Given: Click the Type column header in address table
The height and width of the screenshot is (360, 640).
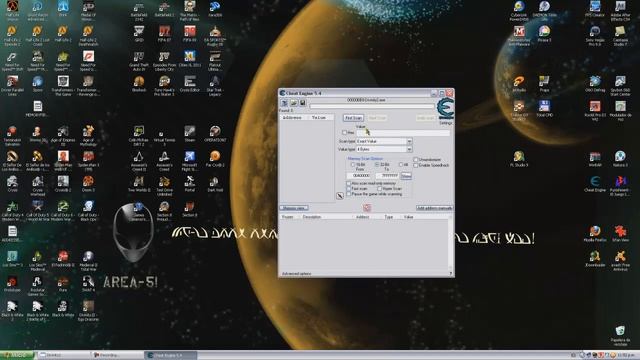Looking at the screenshot, I should coord(389,217).
